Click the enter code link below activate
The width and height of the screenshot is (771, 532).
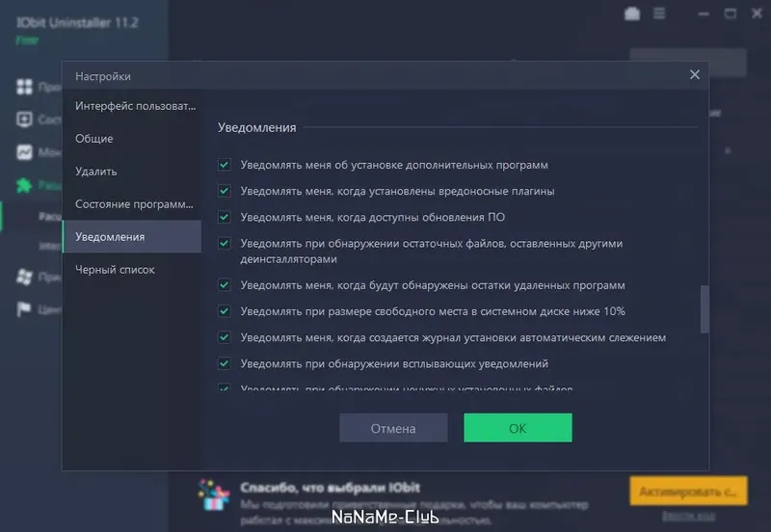(x=688, y=517)
